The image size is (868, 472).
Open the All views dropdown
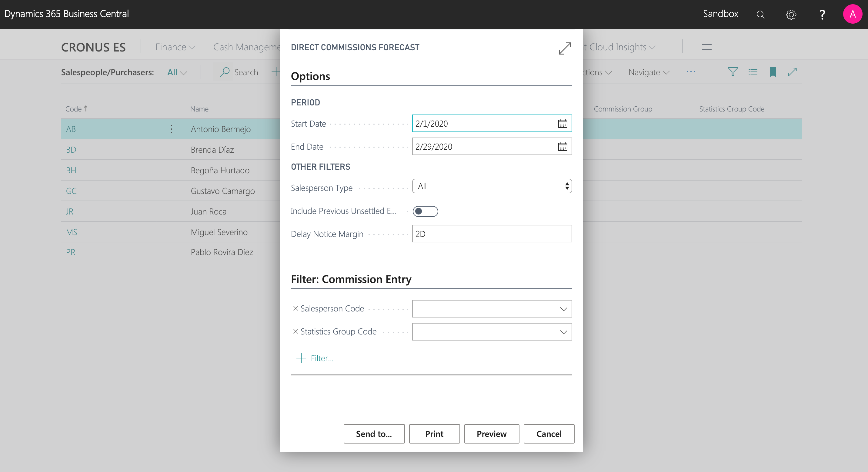coord(177,72)
